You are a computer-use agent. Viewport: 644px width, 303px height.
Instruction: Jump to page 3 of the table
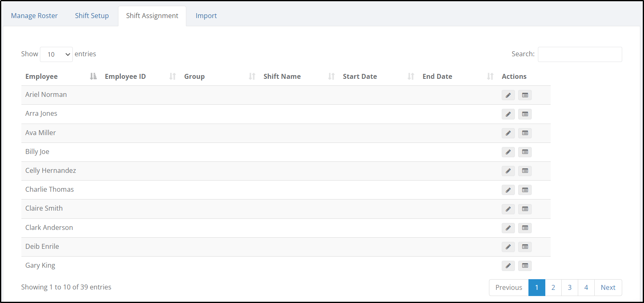pyautogui.click(x=570, y=287)
